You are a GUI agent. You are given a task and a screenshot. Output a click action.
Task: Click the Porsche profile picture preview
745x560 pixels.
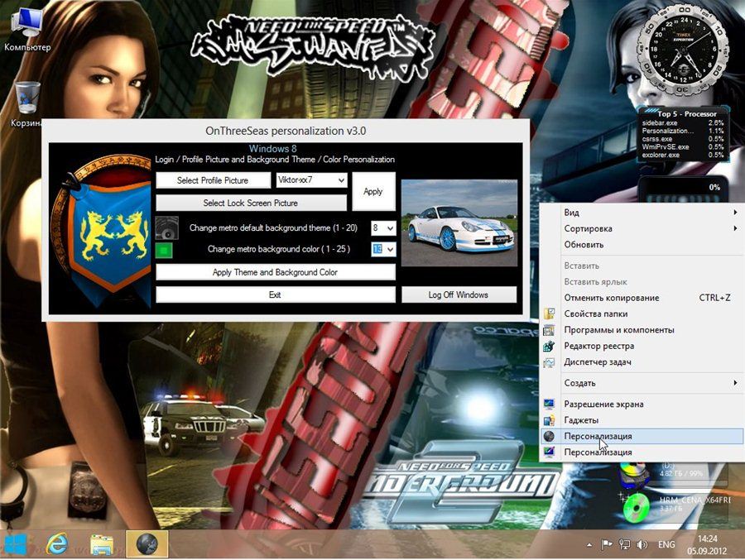[x=459, y=223]
